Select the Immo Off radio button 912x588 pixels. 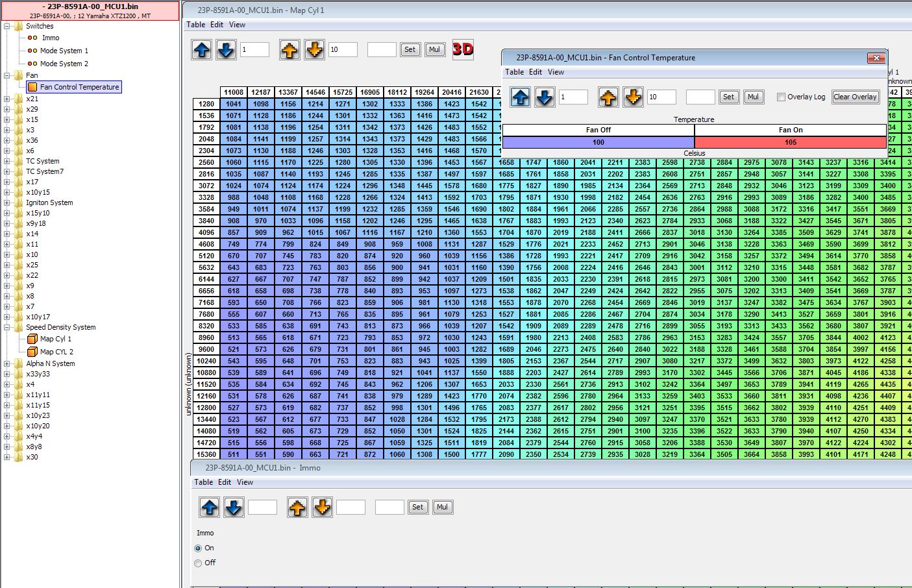click(199, 563)
